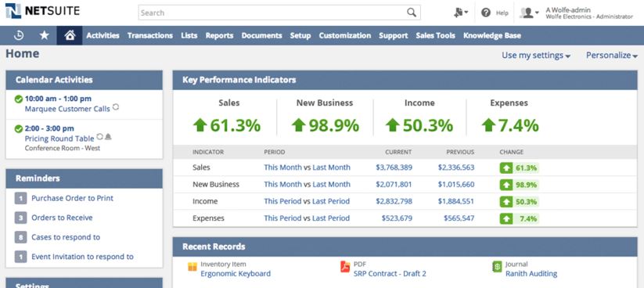Click Expenses previous value $565,547
The image size is (644, 288).
pos(459,218)
